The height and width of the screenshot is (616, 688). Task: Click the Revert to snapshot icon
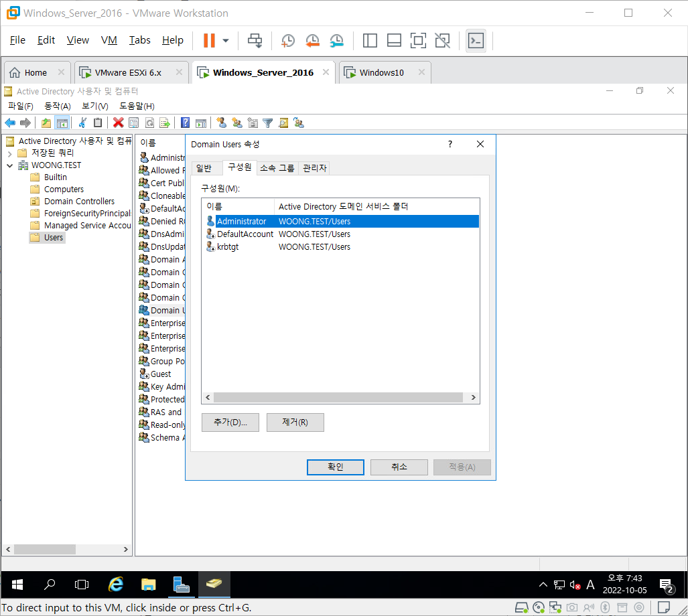click(x=312, y=40)
